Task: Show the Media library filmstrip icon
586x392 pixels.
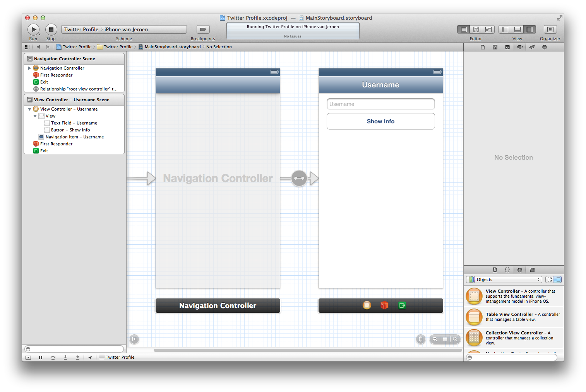Action: 532,270
